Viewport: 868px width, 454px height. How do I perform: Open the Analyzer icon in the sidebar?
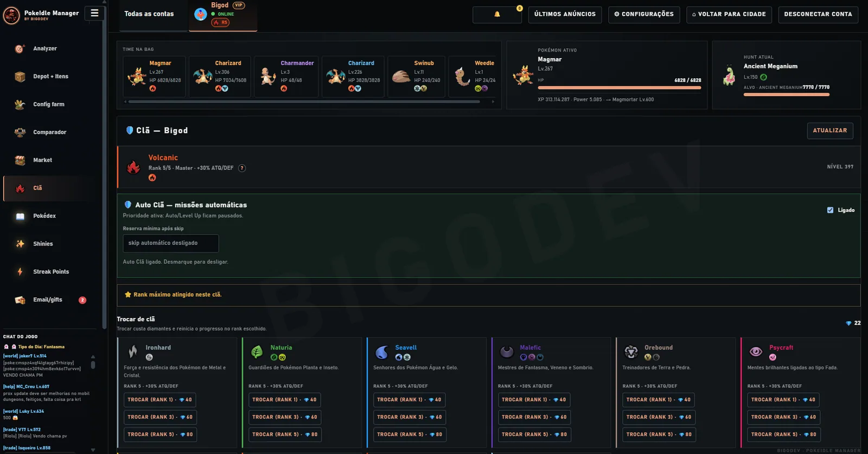coord(20,49)
